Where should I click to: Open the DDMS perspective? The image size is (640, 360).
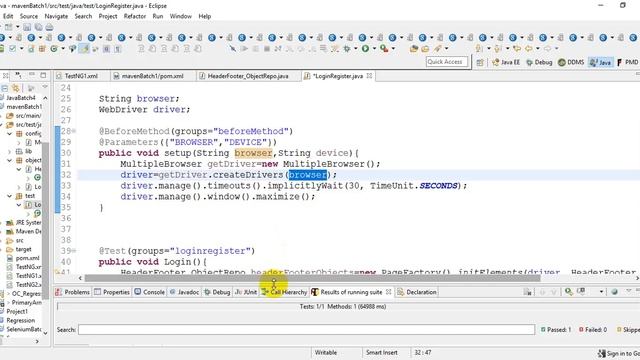point(571,62)
